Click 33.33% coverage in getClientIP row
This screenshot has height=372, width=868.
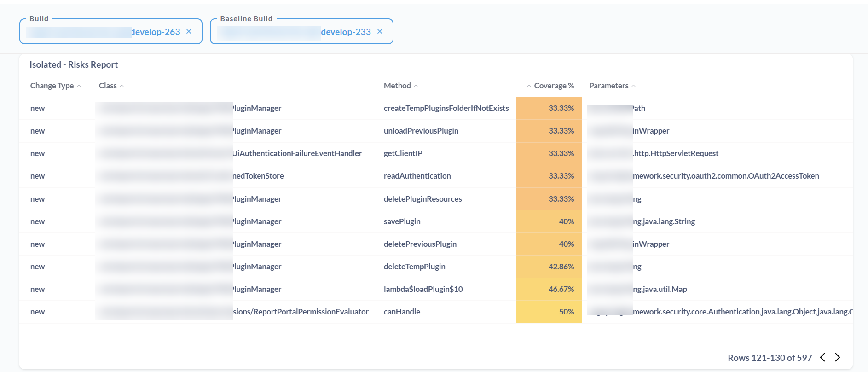[549, 153]
